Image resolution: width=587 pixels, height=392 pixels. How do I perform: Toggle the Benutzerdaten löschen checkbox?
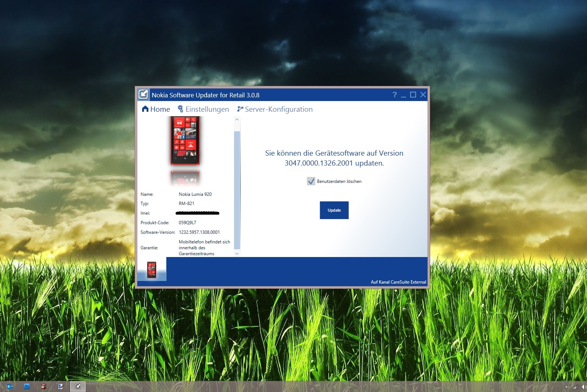point(311,181)
